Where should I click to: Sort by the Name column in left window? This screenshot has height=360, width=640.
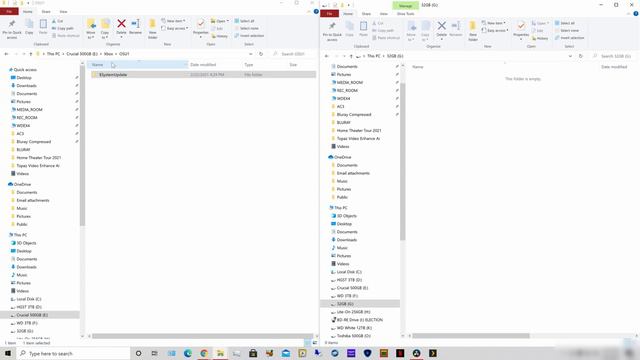(137, 64)
